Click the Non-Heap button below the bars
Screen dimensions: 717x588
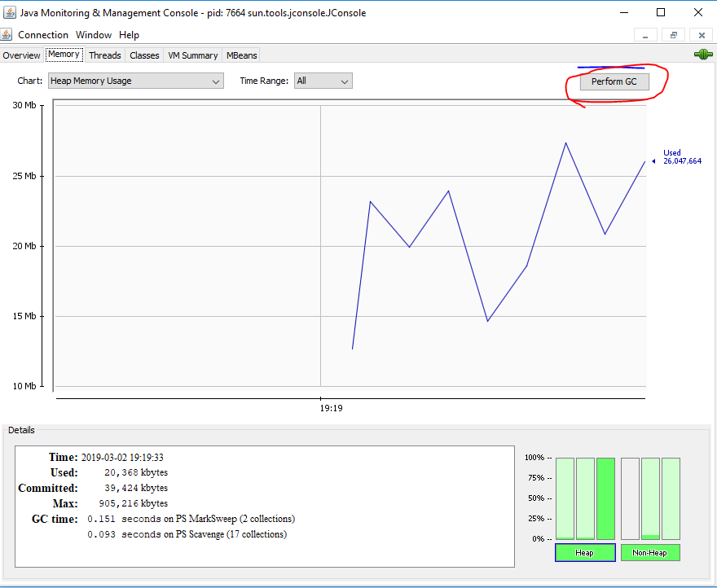tap(649, 553)
